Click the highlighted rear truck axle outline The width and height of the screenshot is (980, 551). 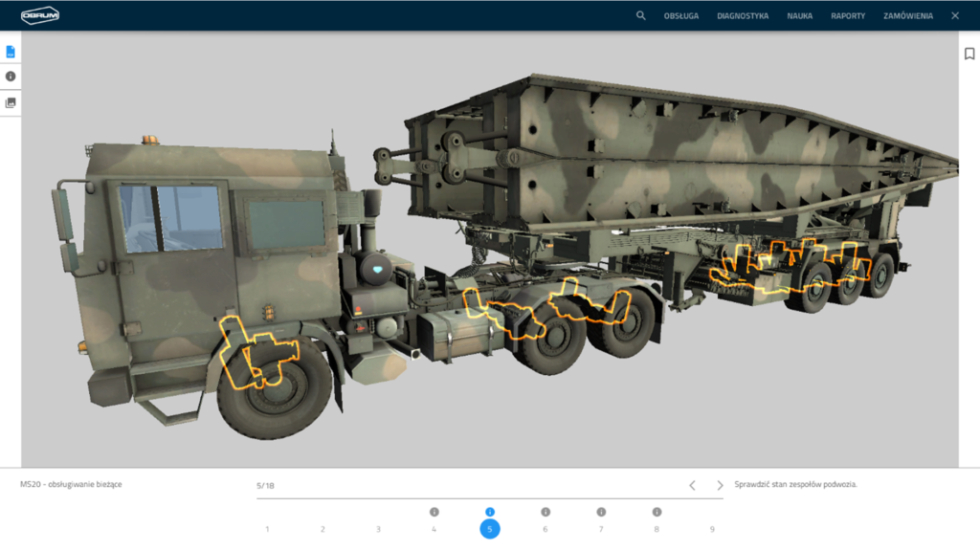coord(589,303)
